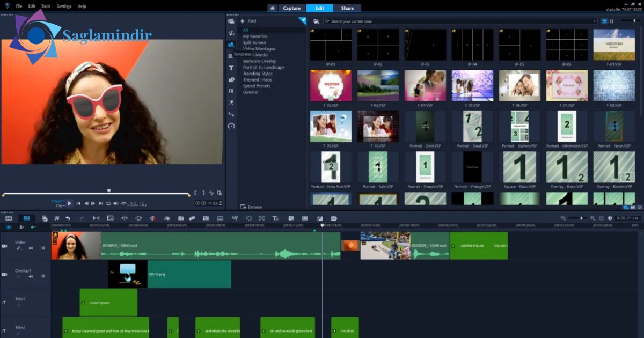Viewport: 644px width, 338px height.
Task: Zoom out the timeline magnifier
Action: (x=563, y=218)
